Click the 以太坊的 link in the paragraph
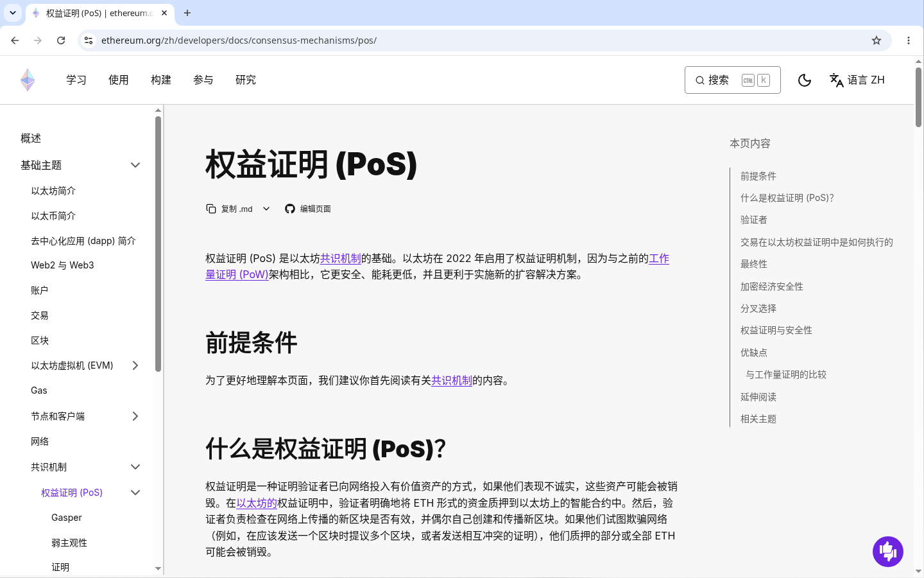 (257, 503)
